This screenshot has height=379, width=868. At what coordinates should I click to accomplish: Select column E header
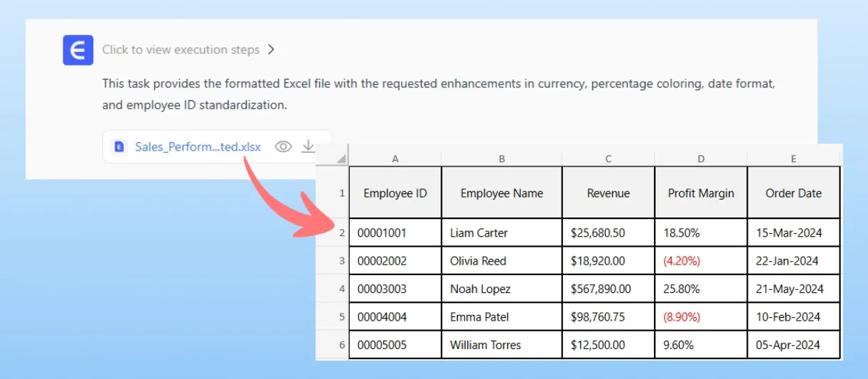(x=793, y=159)
